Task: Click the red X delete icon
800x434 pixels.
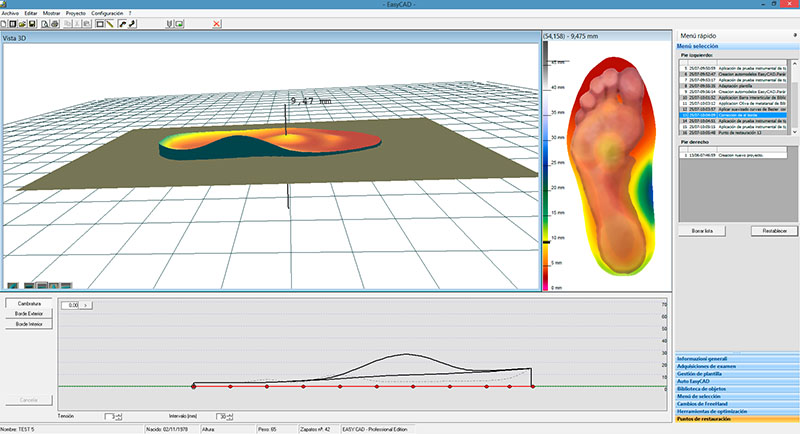Action: pyautogui.click(x=217, y=23)
